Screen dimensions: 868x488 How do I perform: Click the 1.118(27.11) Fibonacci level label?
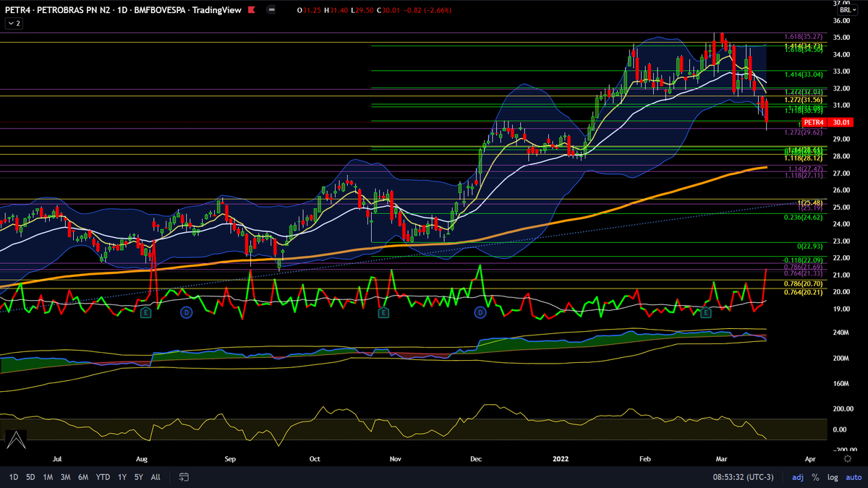coord(804,175)
